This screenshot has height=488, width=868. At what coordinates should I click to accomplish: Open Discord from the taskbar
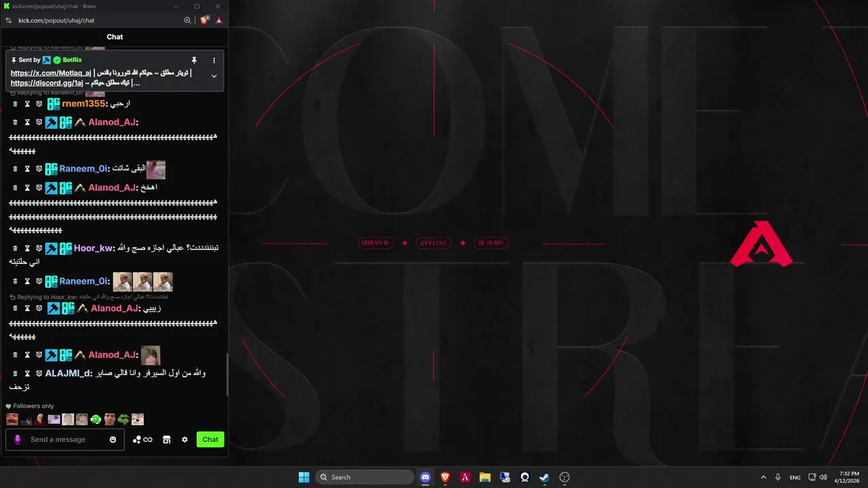click(425, 477)
